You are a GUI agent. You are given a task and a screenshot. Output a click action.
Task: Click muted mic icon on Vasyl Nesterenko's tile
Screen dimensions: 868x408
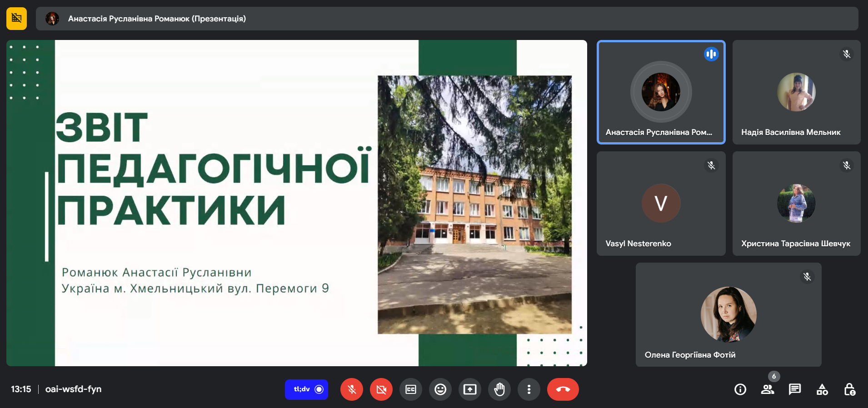[x=711, y=165]
